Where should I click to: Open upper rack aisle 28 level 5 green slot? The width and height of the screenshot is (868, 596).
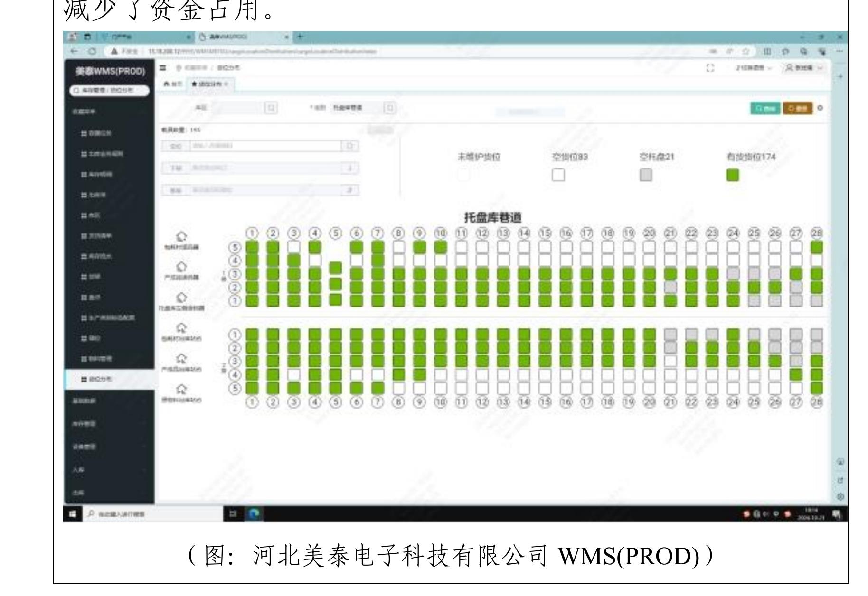(x=817, y=247)
